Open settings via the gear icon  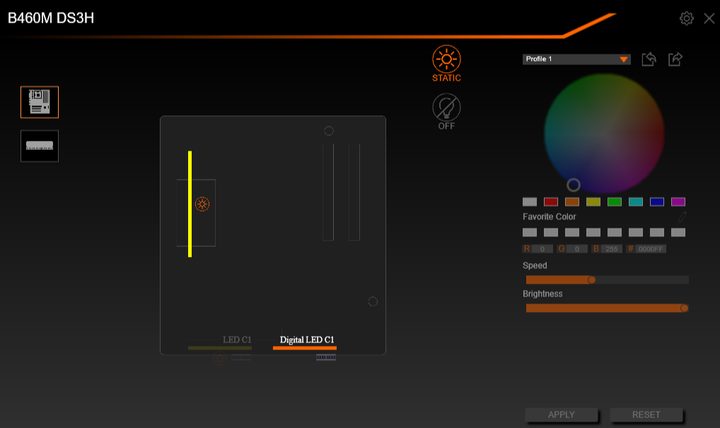(686, 18)
